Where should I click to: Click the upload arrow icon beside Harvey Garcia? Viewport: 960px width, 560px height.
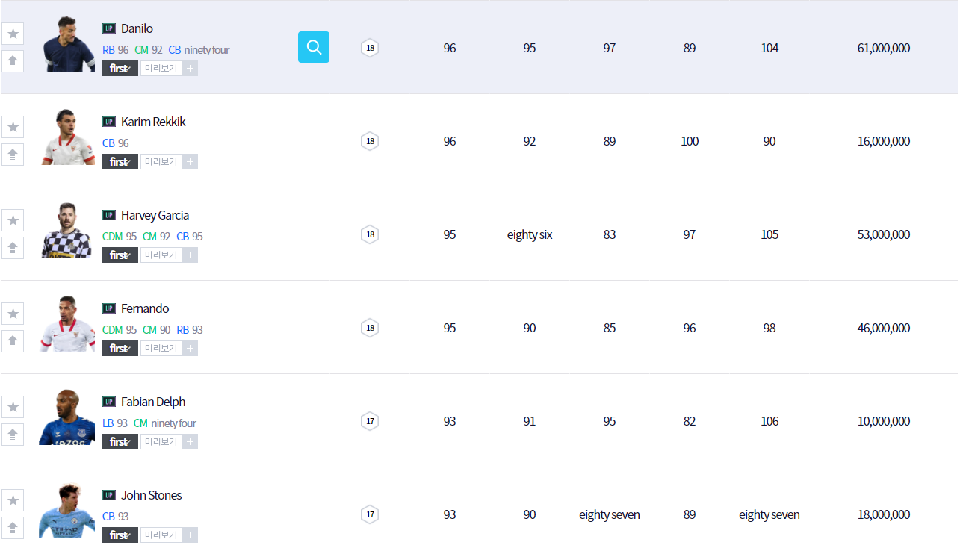13,247
